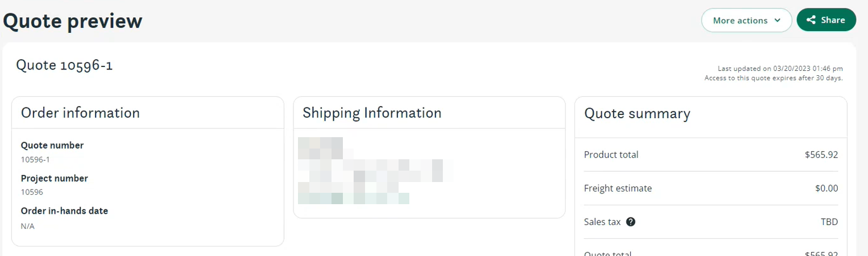
Task: Click the Sales tax TBD value
Action: pyautogui.click(x=829, y=222)
